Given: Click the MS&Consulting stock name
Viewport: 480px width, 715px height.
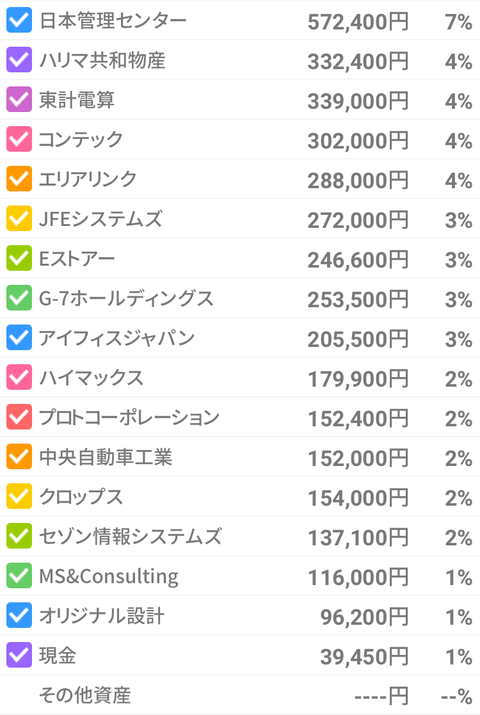Looking at the screenshot, I should pos(108,576).
